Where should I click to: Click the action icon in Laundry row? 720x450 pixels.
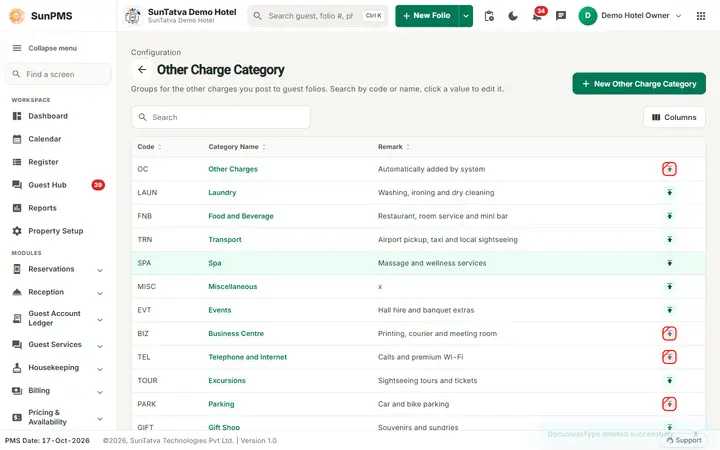pyautogui.click(x=669, y=192)
